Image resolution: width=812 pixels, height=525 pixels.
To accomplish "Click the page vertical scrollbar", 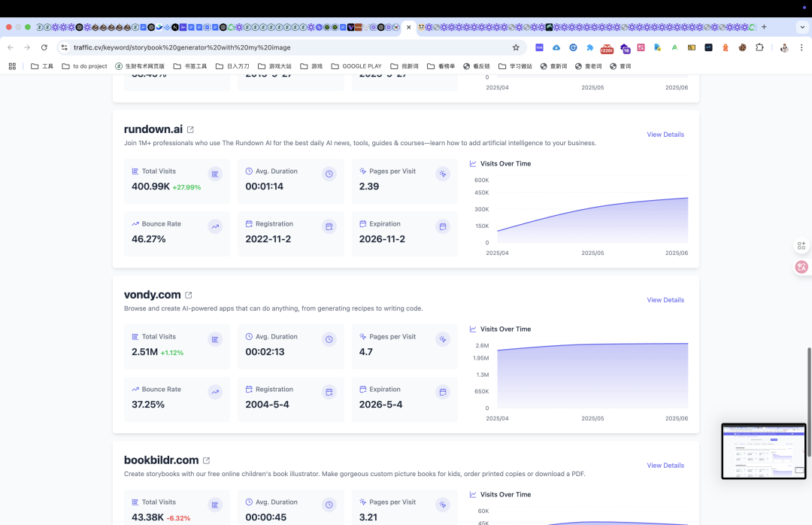I will click(x=809, y=402).
